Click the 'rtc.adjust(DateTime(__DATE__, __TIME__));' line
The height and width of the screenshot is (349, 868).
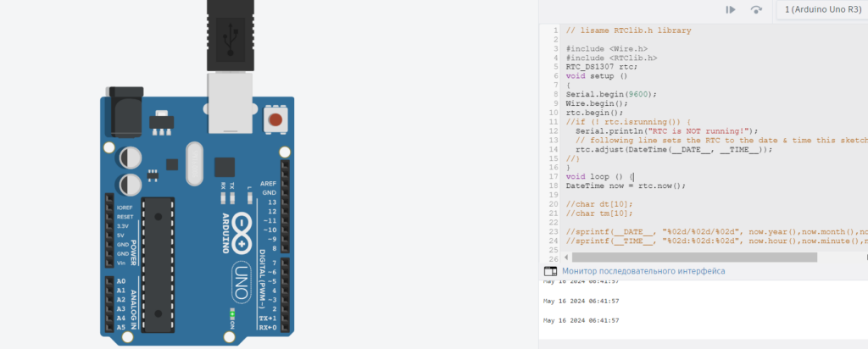674,149
